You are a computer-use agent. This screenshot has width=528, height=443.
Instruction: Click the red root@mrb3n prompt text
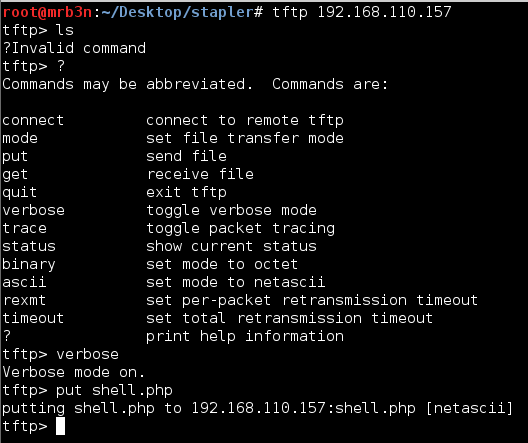[x=47, y=12]
